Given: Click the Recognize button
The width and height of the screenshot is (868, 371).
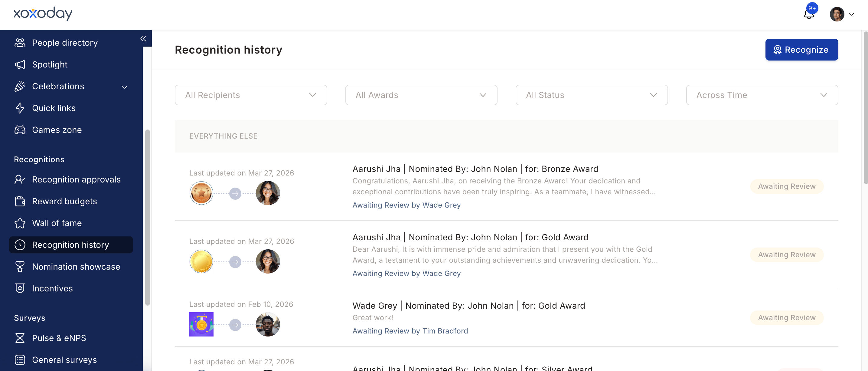Looking at the screenshot, I should click(801, 50).
